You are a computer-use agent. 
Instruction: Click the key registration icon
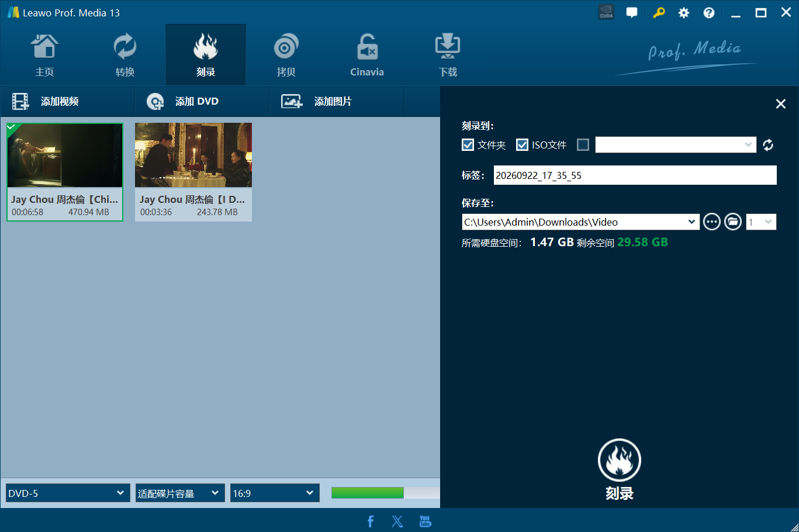659,12
